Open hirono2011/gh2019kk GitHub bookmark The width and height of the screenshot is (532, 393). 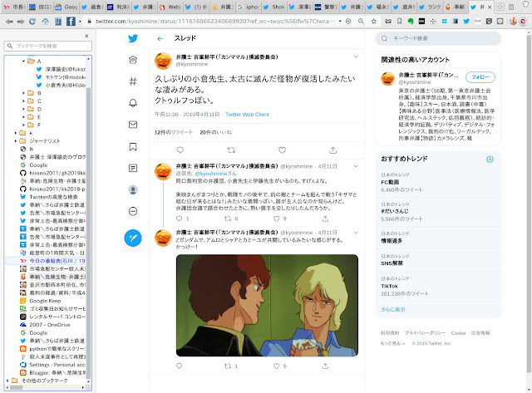[x=52, y=173]
